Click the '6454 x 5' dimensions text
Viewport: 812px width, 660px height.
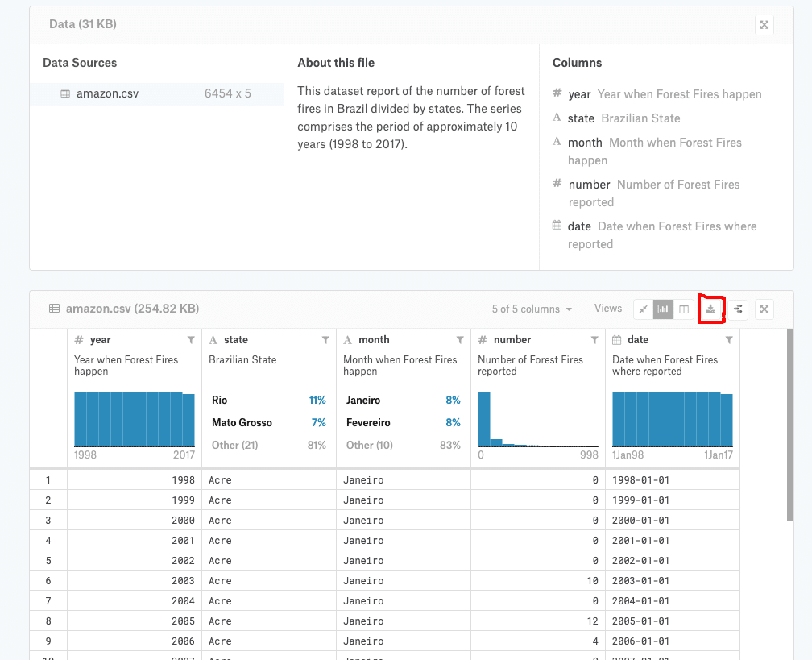[228, 93]
